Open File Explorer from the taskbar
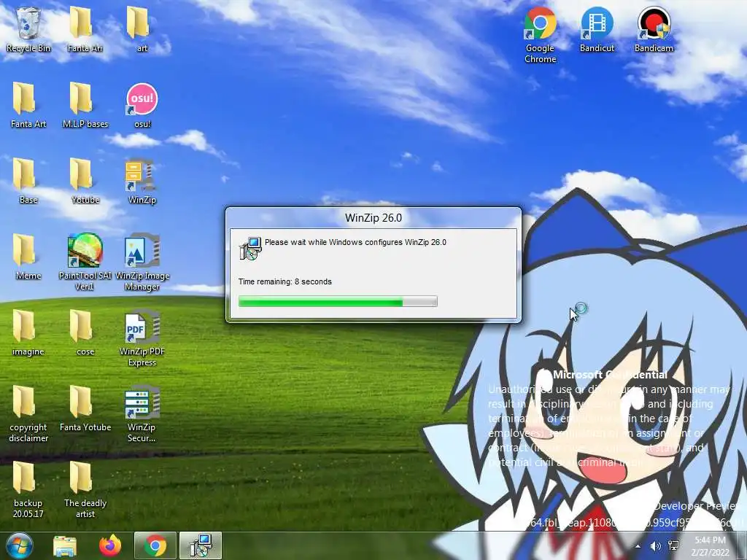Image resolution: width=747 pixels, height=560 pixels. pos(65,545)
